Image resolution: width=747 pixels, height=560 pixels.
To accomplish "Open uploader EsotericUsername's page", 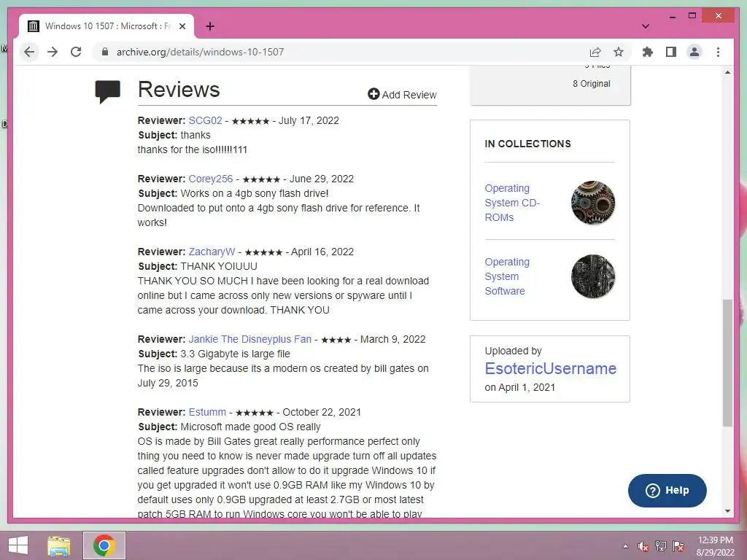I will click(550, 368).
